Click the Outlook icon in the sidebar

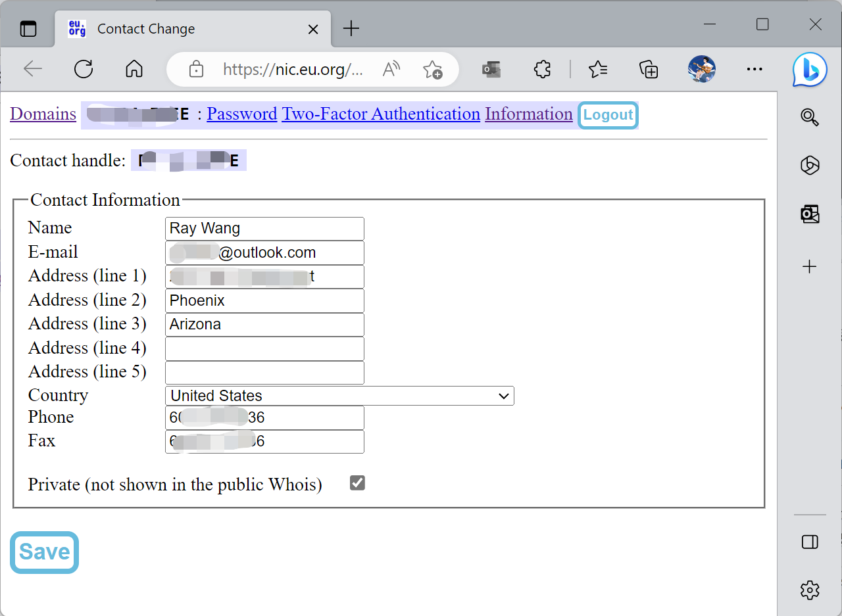tap(809, 214)
